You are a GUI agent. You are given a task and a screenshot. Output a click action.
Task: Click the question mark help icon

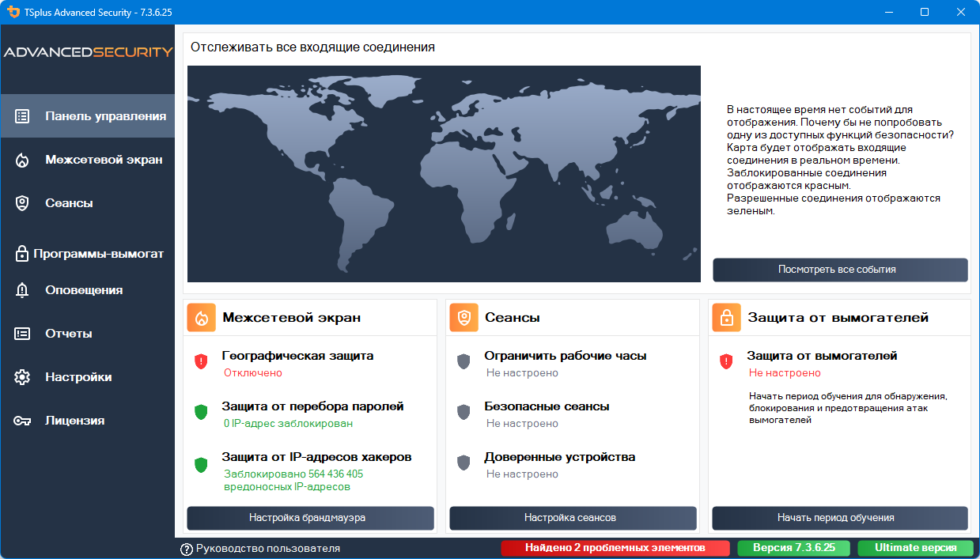click(x=187, y=549)
